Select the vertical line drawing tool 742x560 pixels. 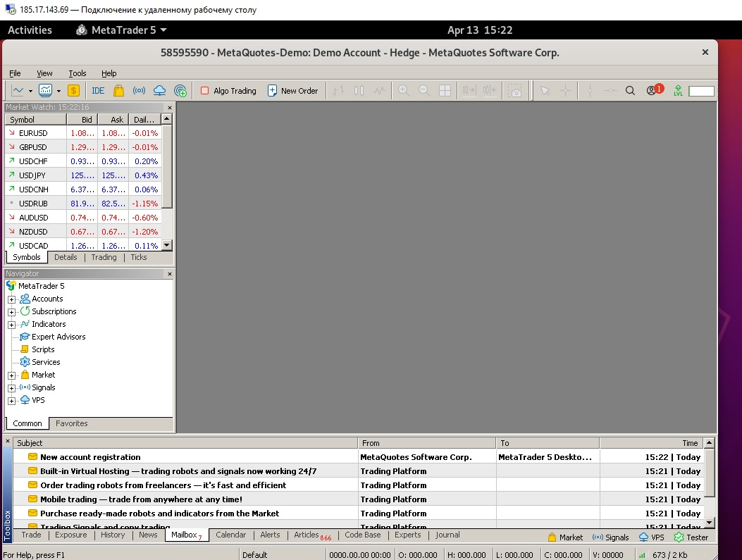pos(590,90)
